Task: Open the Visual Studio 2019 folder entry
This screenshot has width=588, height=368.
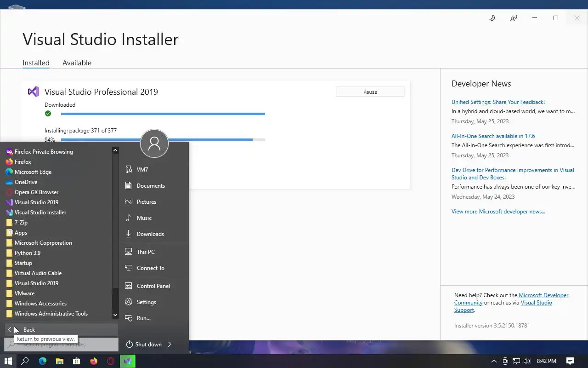Action: coord(58,283)
